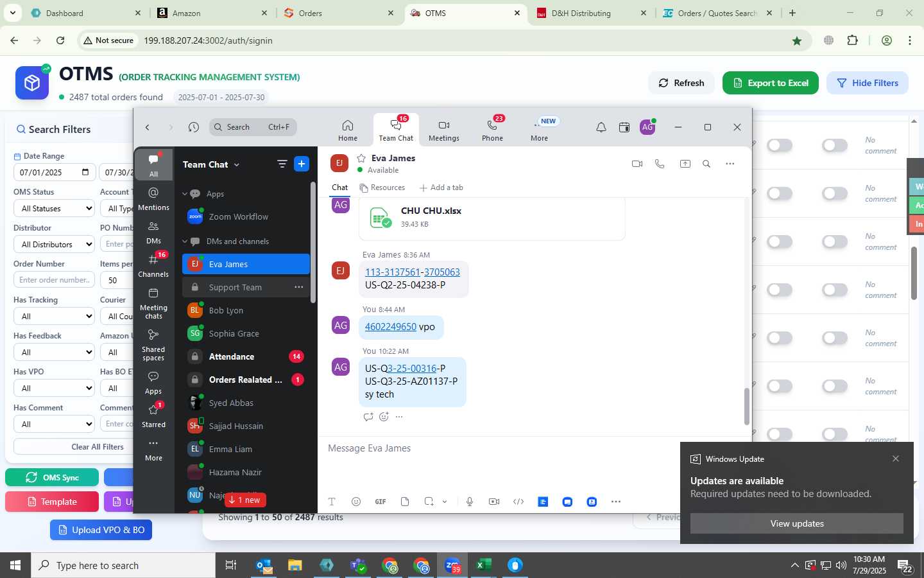The image size is (924, 578).
Task: Open Channels in Zoom sidebar
Action: [153, 266]
